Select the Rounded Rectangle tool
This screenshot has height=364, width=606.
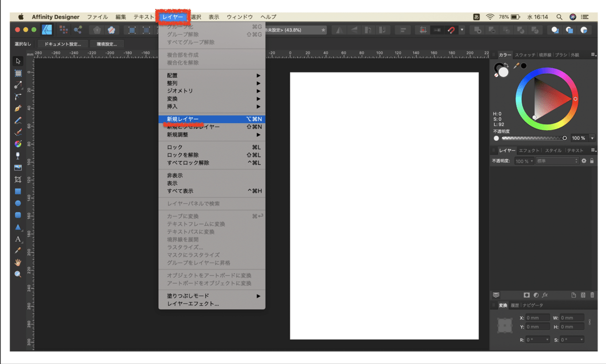18,215
